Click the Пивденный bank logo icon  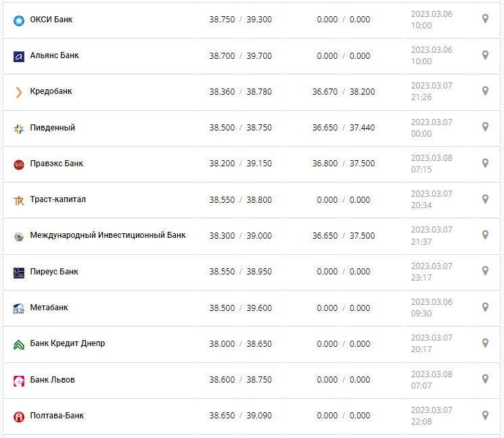[19, 128]
